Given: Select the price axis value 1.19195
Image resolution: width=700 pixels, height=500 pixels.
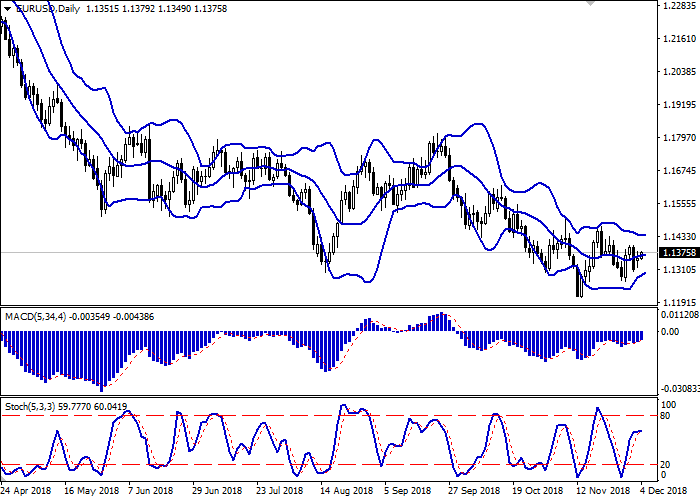Looking at the screenshot, I should (x=680, y=105).
